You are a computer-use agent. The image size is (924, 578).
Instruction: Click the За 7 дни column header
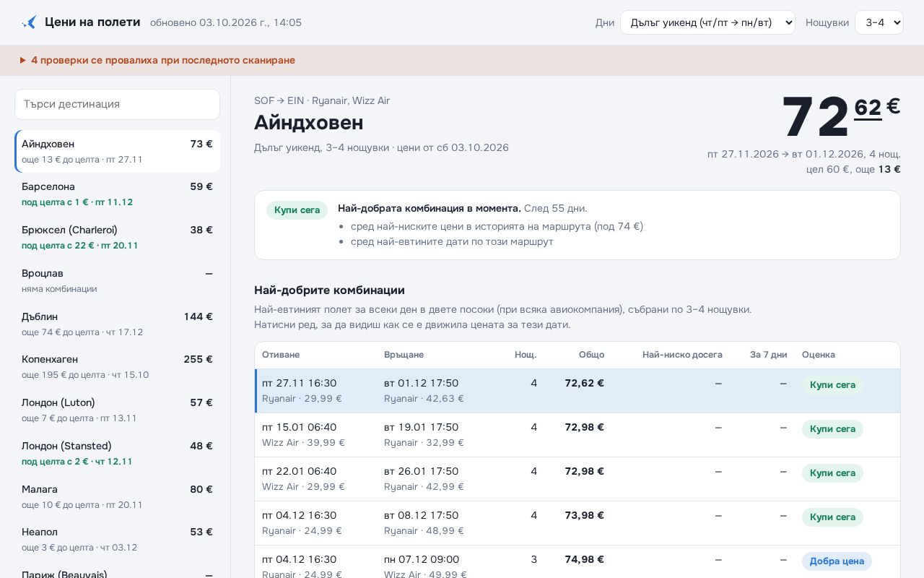pos(769,355)
